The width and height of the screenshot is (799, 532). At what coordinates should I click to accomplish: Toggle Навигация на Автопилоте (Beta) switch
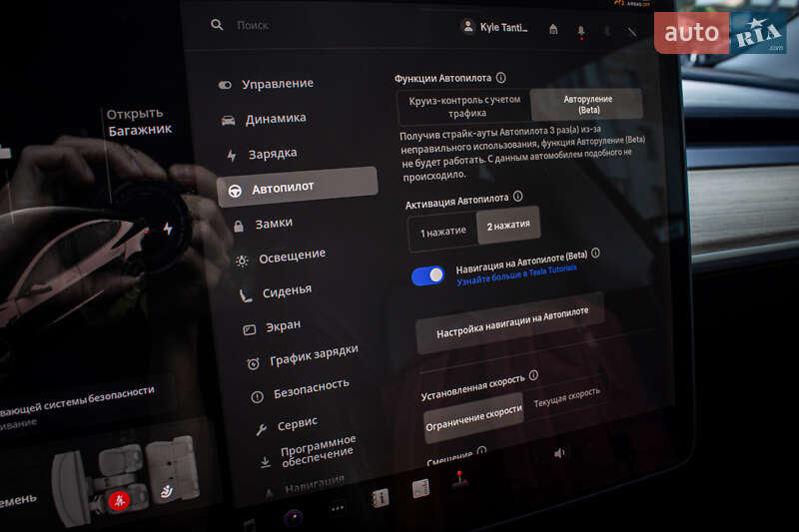pos(428,275)
